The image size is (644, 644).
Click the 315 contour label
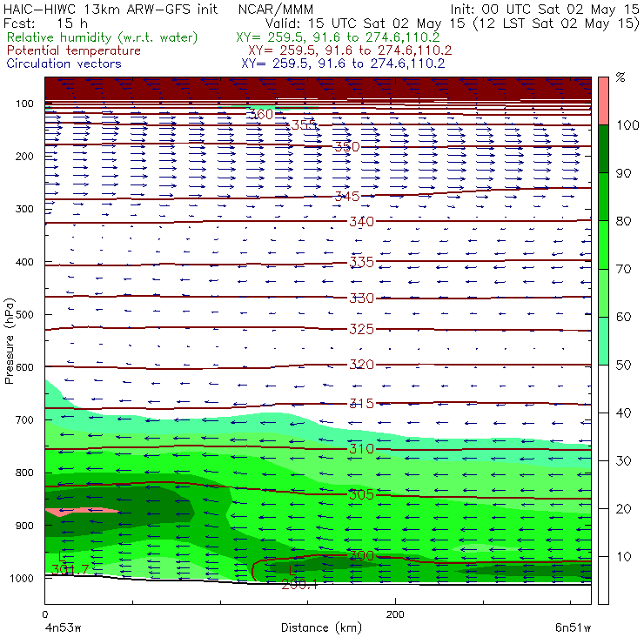coord(361,404)
